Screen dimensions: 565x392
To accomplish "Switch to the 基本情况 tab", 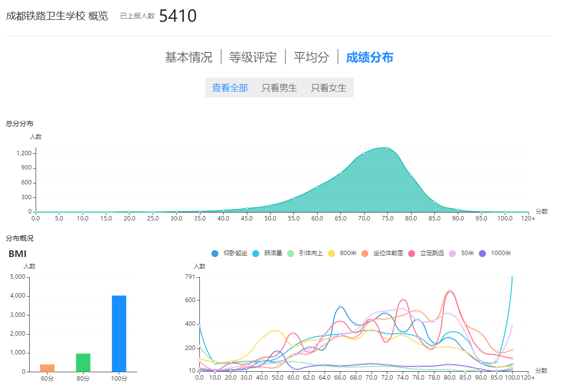I will 188,57.
